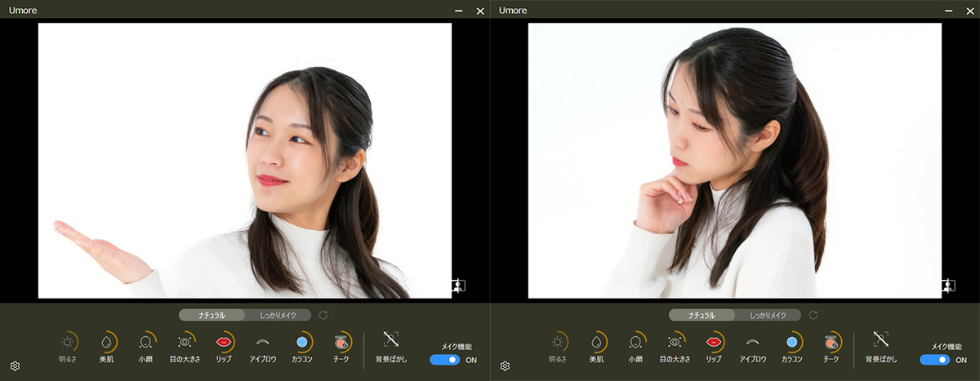Select カラコン color contact icon in right window
Screen dimensions: 980x381
click(791, 343)
